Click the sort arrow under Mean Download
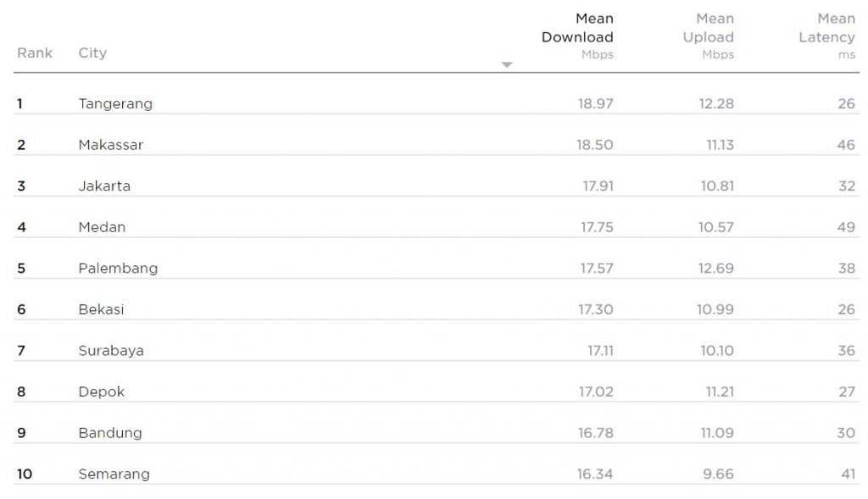 507,64
